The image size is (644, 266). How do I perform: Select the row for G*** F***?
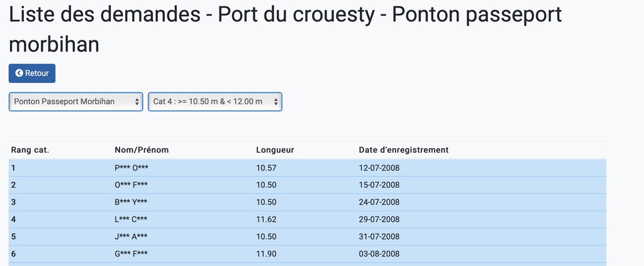tap(307, 254)
